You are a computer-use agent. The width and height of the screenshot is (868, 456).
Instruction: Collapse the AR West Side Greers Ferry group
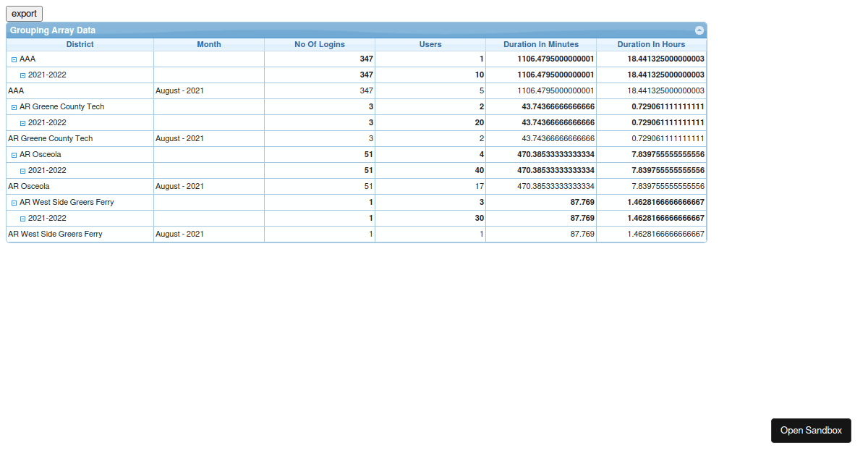[x=14, y=203]
